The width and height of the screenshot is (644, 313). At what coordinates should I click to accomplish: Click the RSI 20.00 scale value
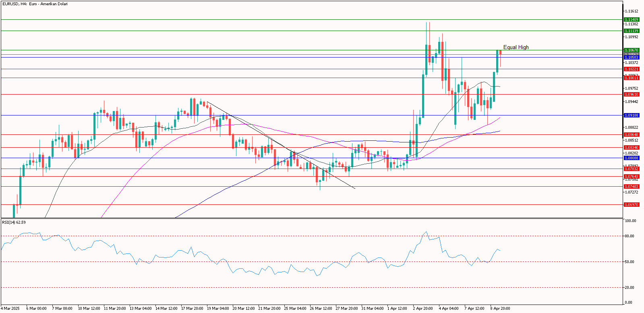(x=630, y=288)
